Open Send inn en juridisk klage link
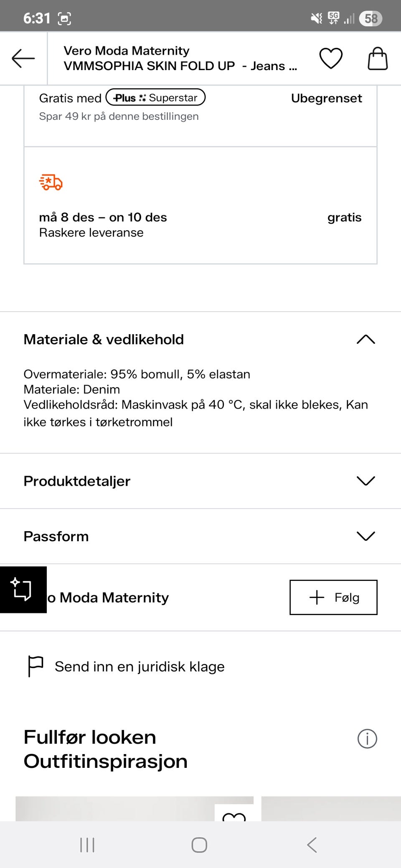 coord(140,666)
